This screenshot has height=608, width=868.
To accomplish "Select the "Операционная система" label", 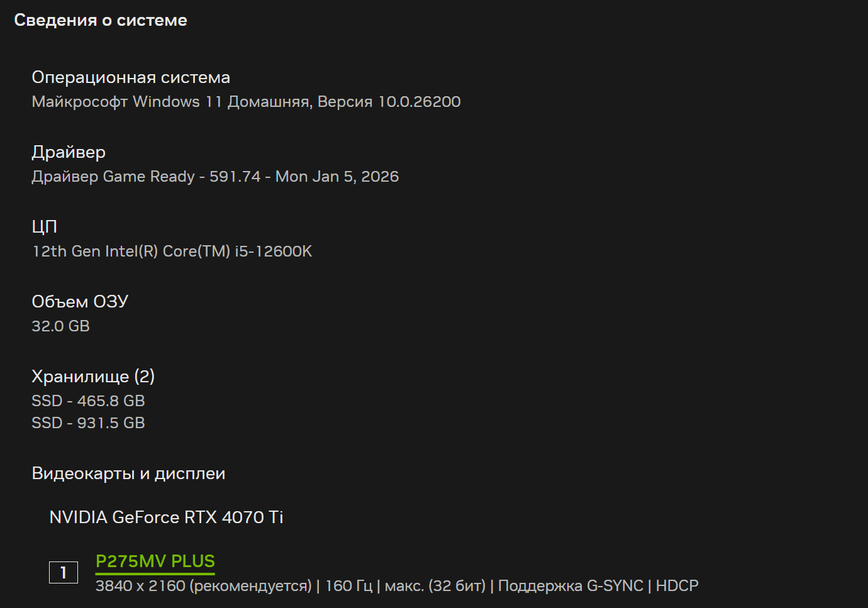I will [x=131, y=77].
